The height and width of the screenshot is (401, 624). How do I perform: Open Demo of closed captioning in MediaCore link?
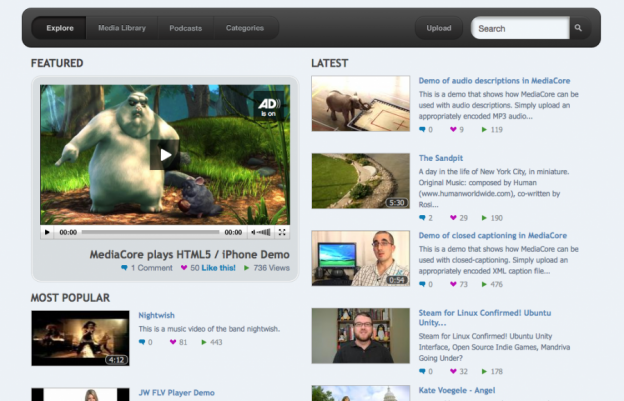tap(493, 236)
